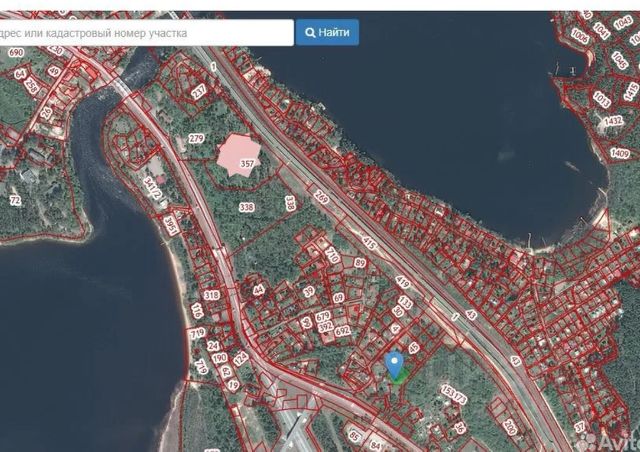The image size is (640, 452).
Task: Click parcel label 62
Action: point(226,371)
